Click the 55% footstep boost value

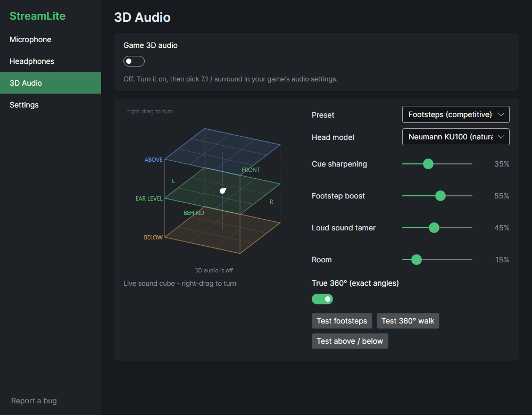point(502,196)
